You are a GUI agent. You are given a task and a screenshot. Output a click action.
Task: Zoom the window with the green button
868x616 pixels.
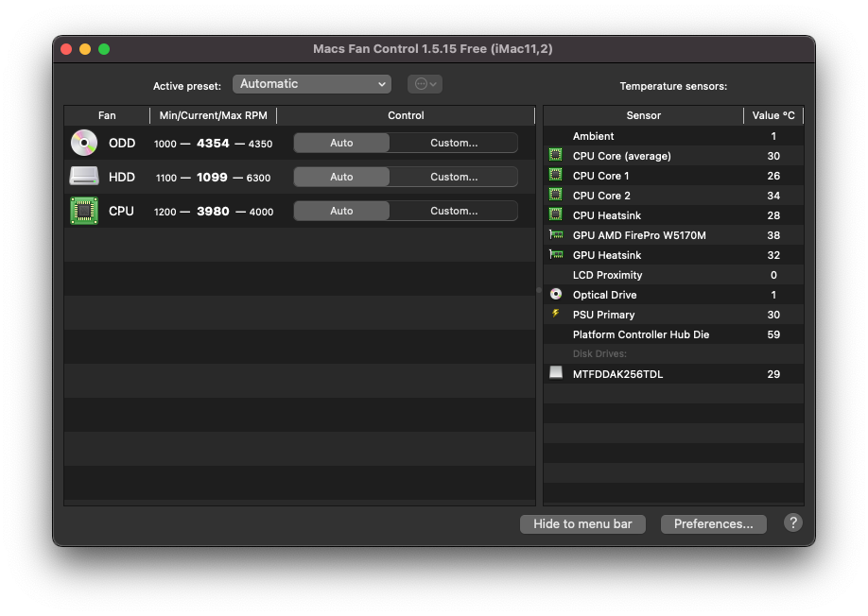click(x=103, y=49)
